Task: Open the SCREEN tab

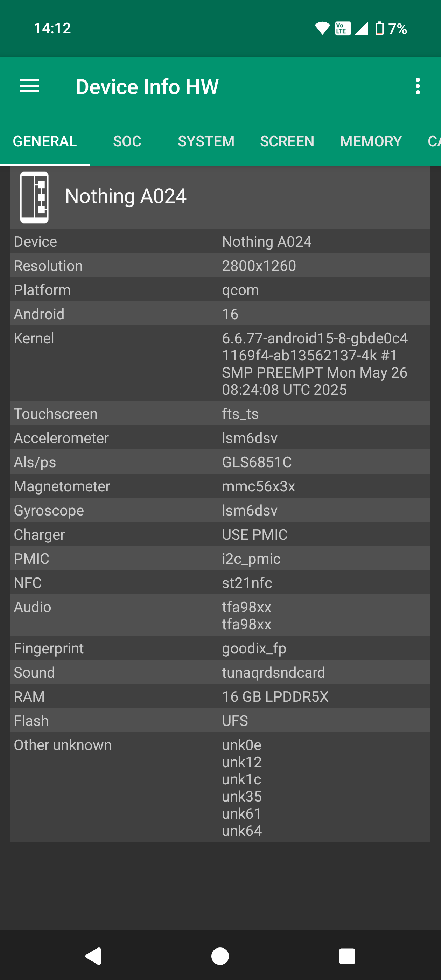Action: [x=287, y=141]
